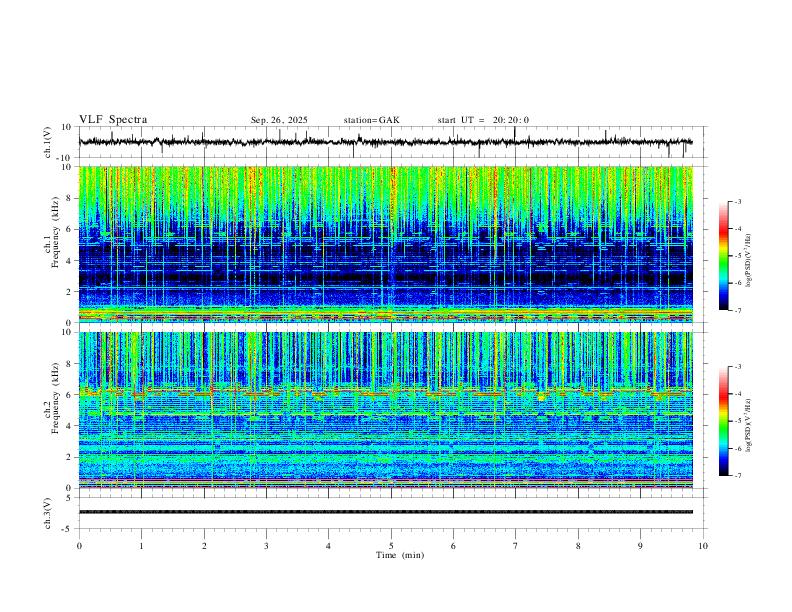Click the "2" kHz tick on ch.2 spectrogram
The image size is (792, 612).
[x=69, y=457]
